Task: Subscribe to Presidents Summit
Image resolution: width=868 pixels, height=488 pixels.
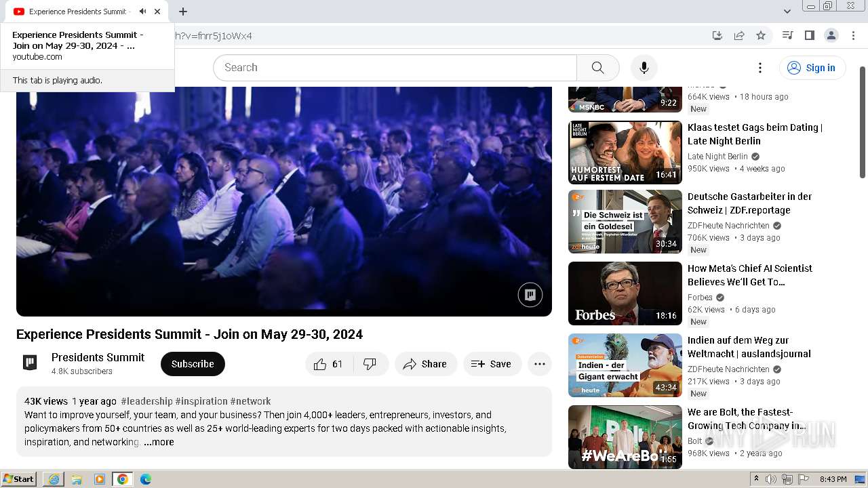Action: coord(193,364)
